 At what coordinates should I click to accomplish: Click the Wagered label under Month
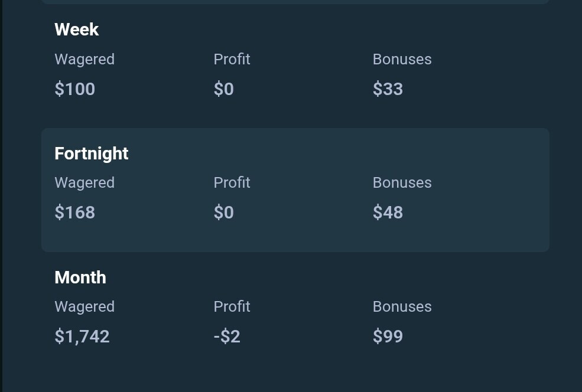tap(84, 307)
